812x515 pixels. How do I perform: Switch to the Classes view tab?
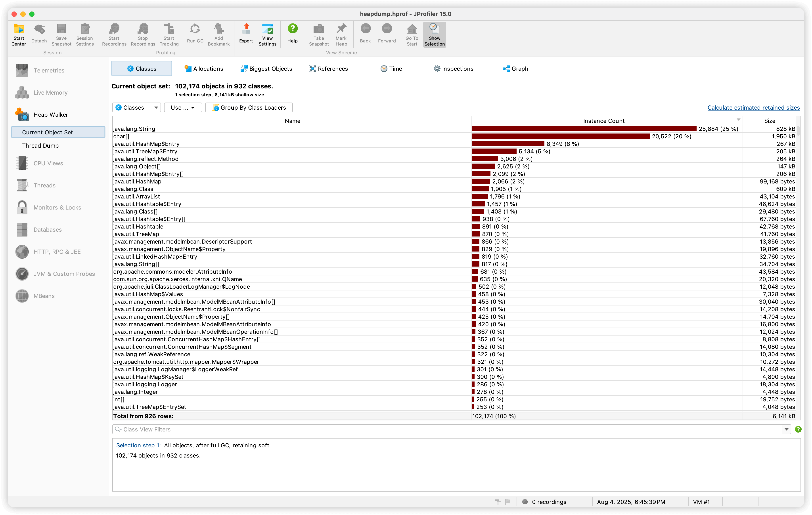tap(142, 69)
